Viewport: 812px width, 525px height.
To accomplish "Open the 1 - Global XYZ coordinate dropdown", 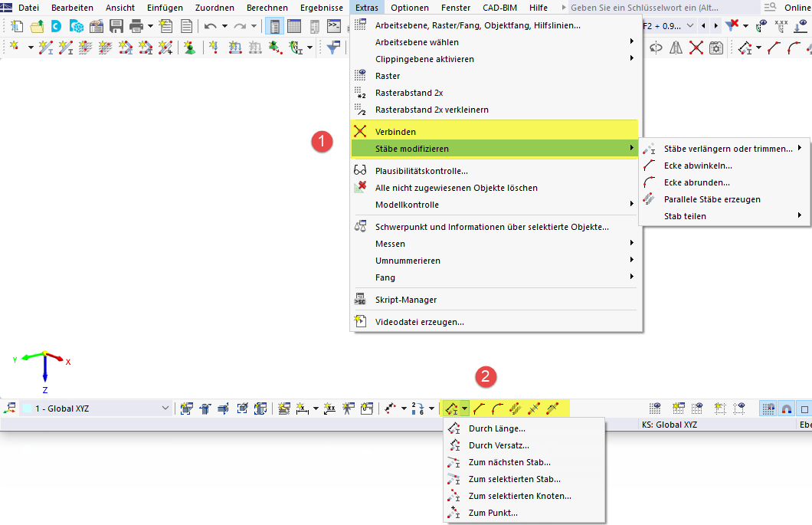I will (x=97, y=409).
